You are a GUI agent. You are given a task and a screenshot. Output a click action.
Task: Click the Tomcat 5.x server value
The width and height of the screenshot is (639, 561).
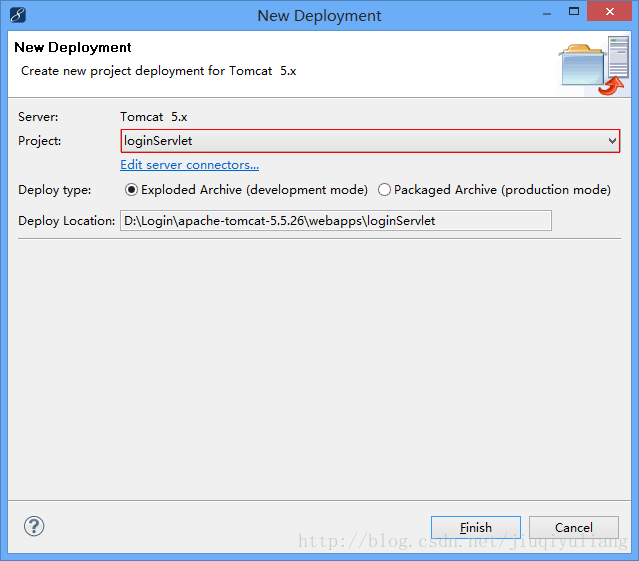coord(154,117)
